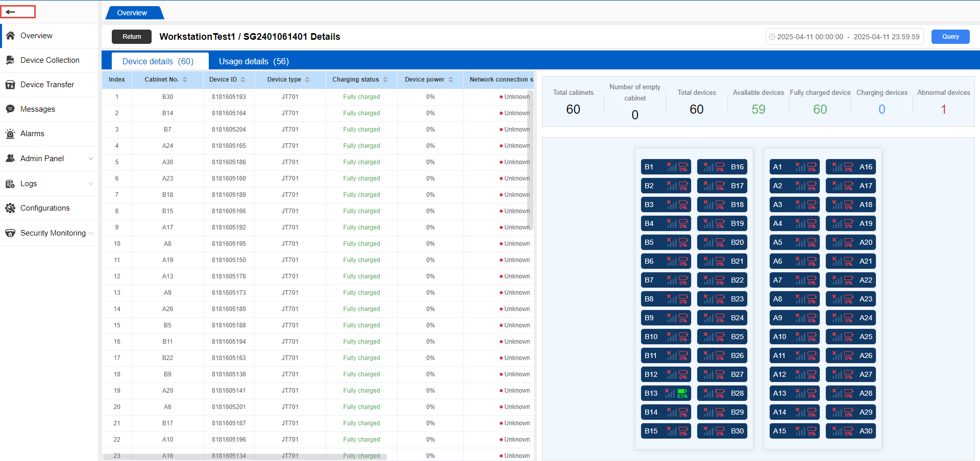Click the Device Transfer sidebar icon
Viewport: 980px width, 461px height.
click(10, 85)
